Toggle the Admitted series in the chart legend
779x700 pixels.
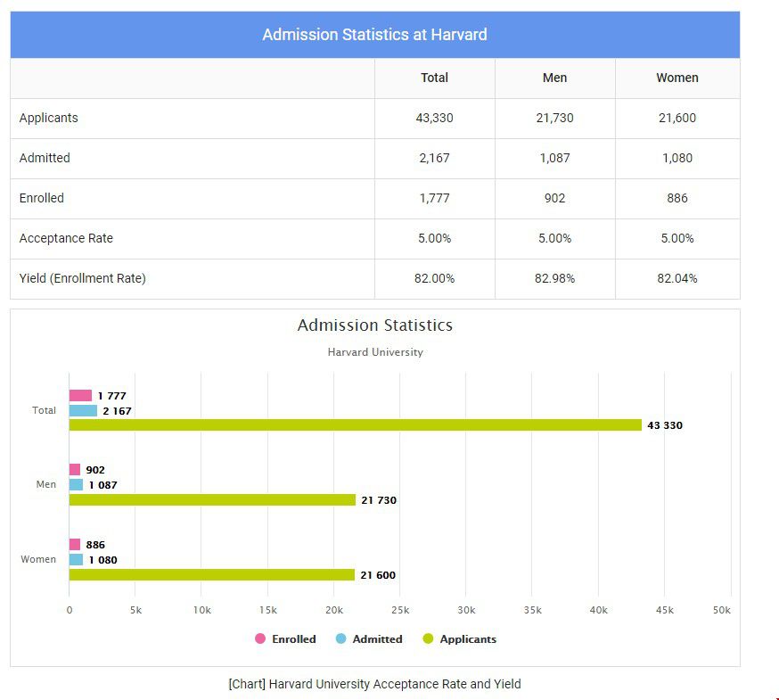coord(369,638)
